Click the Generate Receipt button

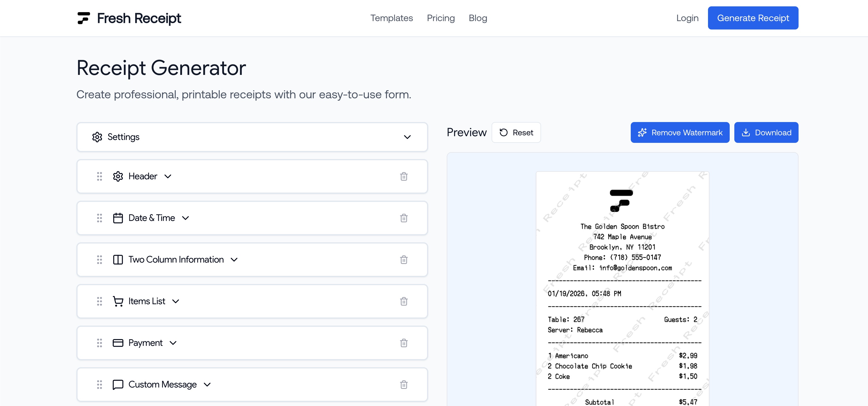[753, 18]
